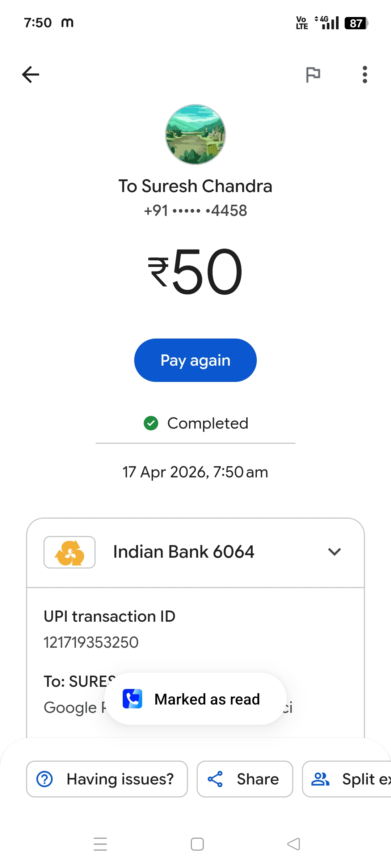Viewport: 391px width, 868px height.
Task: Tap the UPI transaction ID number
Action: click(91, 642)
